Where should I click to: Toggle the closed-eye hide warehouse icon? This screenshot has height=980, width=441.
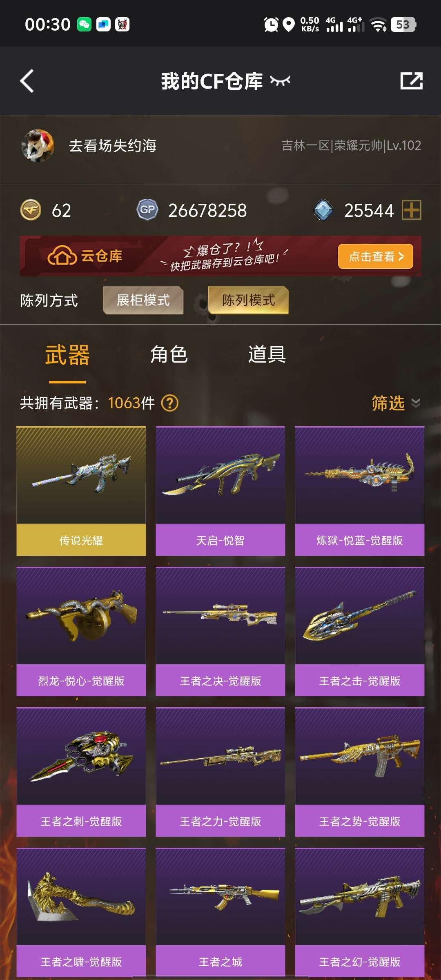280,81
